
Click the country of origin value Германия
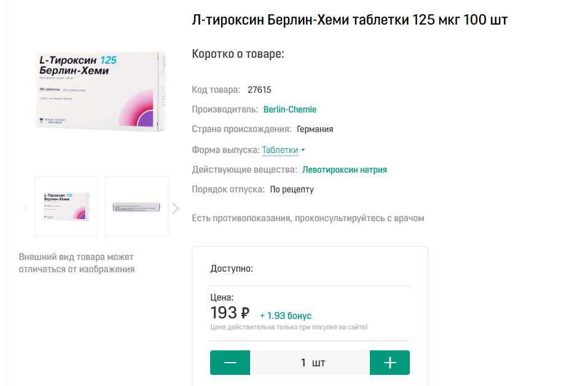coord(315,129)
